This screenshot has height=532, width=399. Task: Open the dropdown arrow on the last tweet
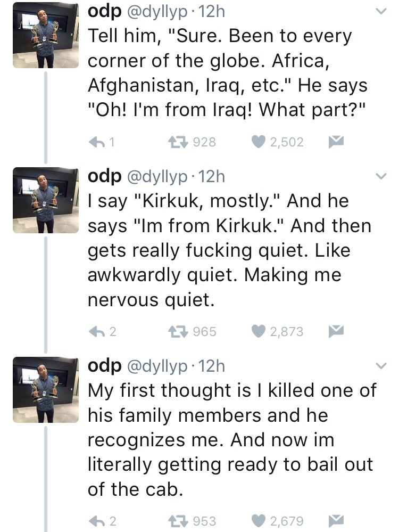coord(380,365)
